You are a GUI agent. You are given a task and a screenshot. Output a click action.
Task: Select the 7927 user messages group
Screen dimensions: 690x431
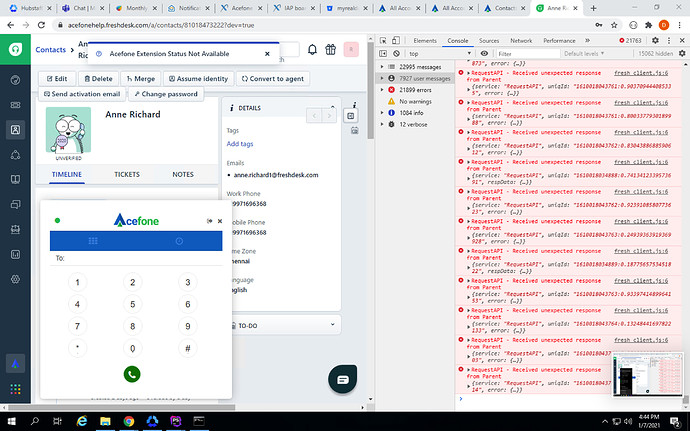click(x=416, y=78)
